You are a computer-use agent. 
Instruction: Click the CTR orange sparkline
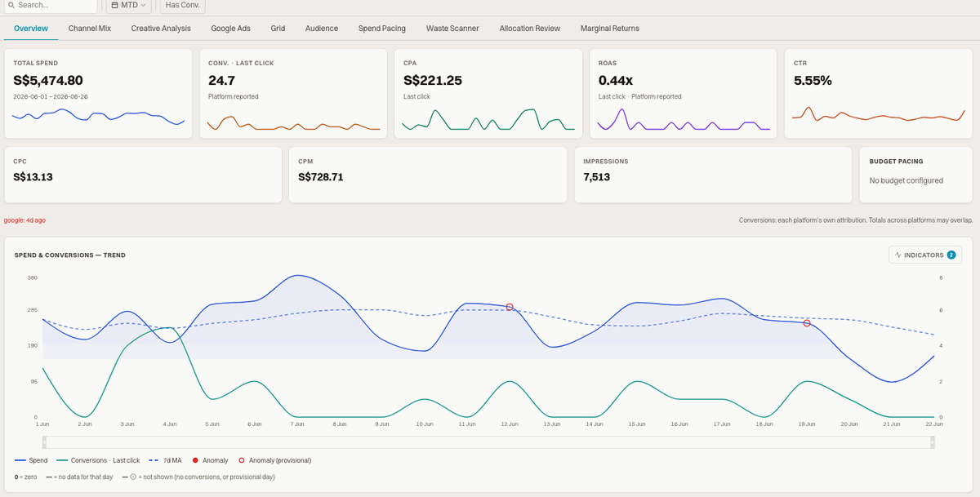tap(879, 114)
